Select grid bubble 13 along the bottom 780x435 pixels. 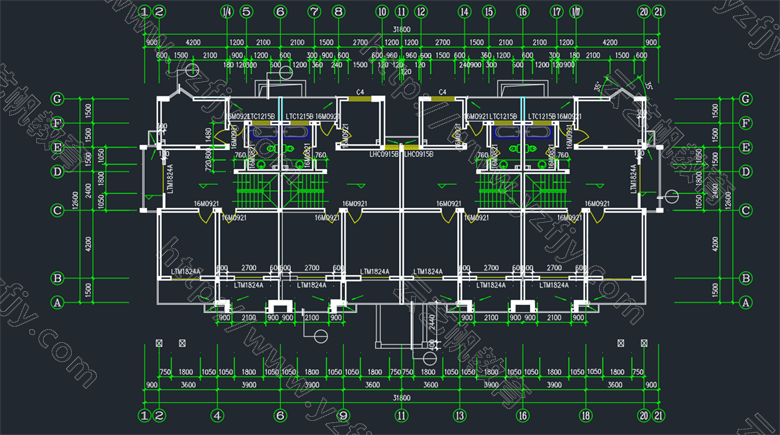click(x=459, y=415)
